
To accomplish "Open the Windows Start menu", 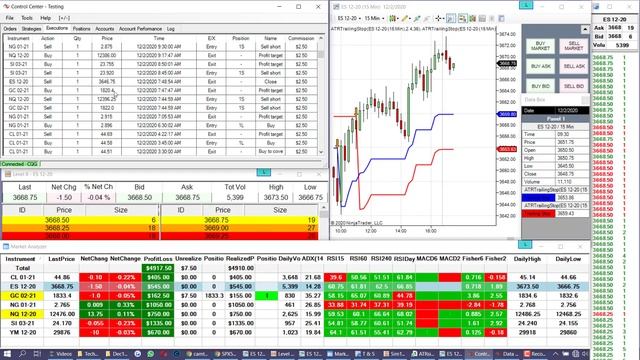I will [7, 354].
